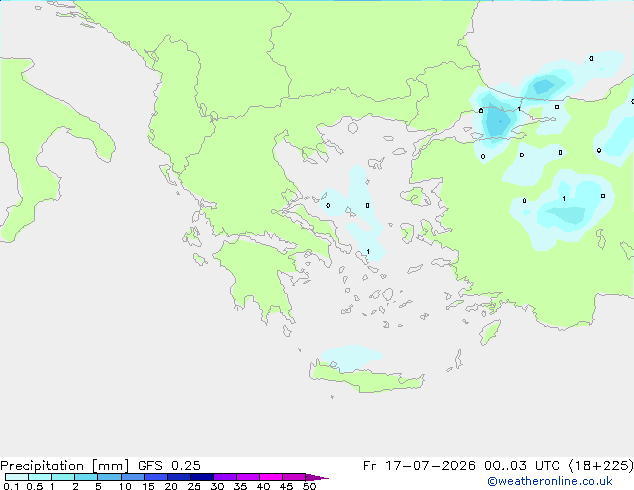The height and width of the screenshot is (490, 634).
Task: Click the "25" legend scale value
Action: pyautogui.click(x=194, y=486)
